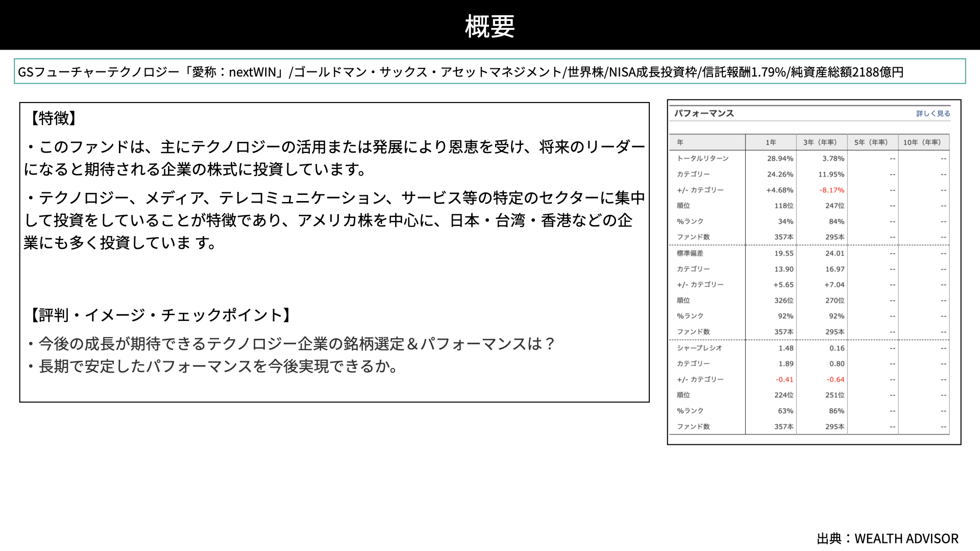Viewport: 980px width, 551px height.
Task: Select the 84% percent rank value
Action: click(x=837, y=222)
